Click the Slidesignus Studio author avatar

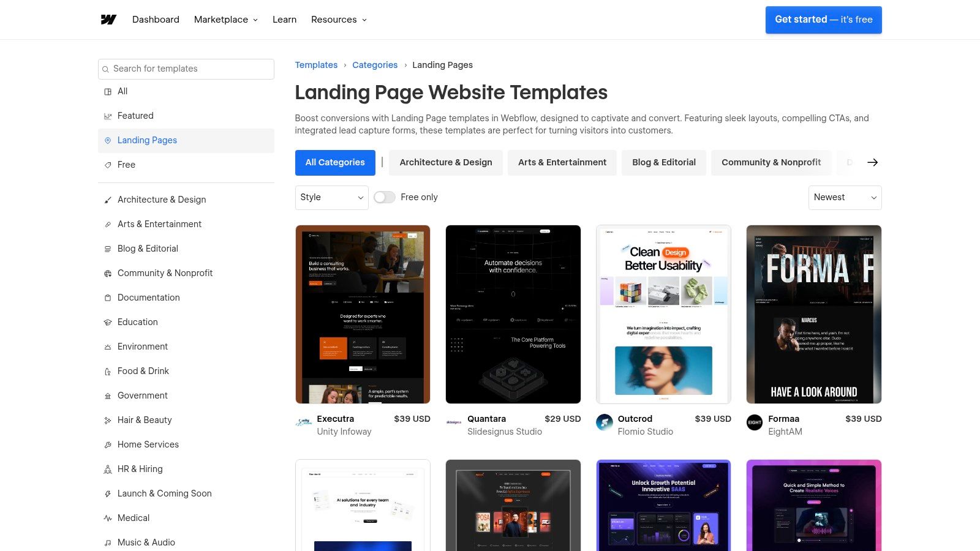tap(454, 422)
